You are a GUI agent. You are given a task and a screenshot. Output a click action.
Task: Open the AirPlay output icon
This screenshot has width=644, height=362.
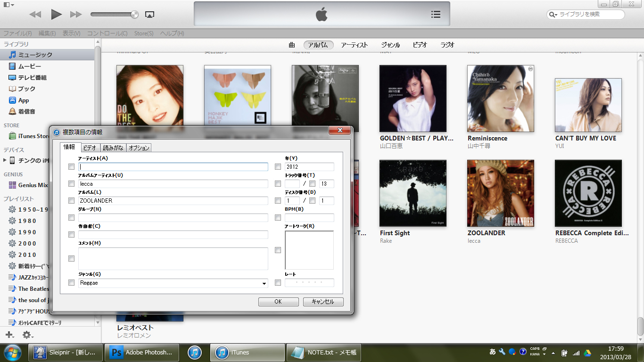coord(149,15)
